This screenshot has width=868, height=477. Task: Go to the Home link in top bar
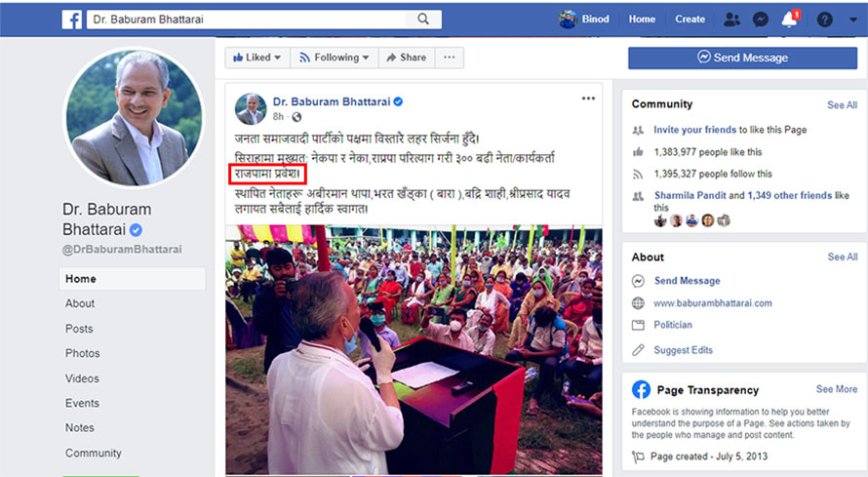pyautogui.click(x=642, y=19)
